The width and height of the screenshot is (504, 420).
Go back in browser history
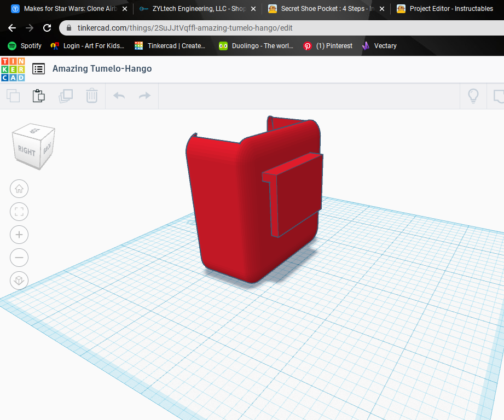click(12, 28)
